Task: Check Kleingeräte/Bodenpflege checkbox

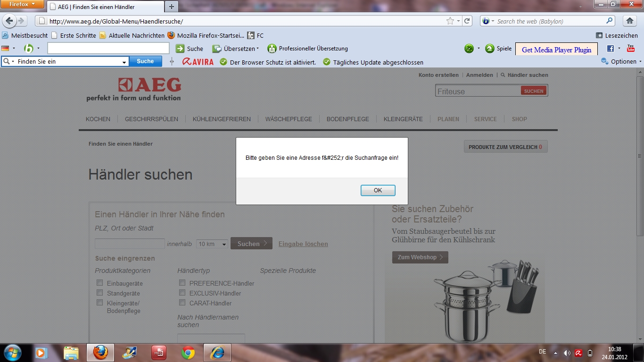Action: [99, 303]
